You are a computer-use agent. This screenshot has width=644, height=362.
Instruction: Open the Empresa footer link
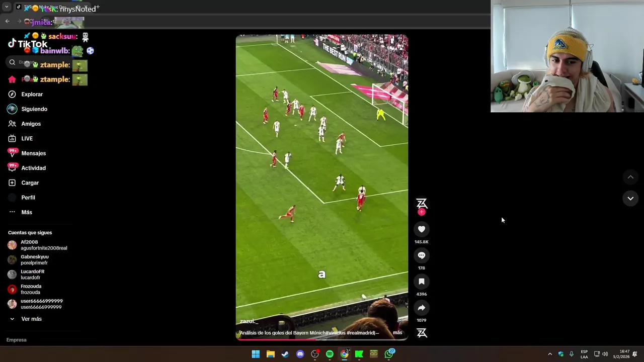coord(17,340)
